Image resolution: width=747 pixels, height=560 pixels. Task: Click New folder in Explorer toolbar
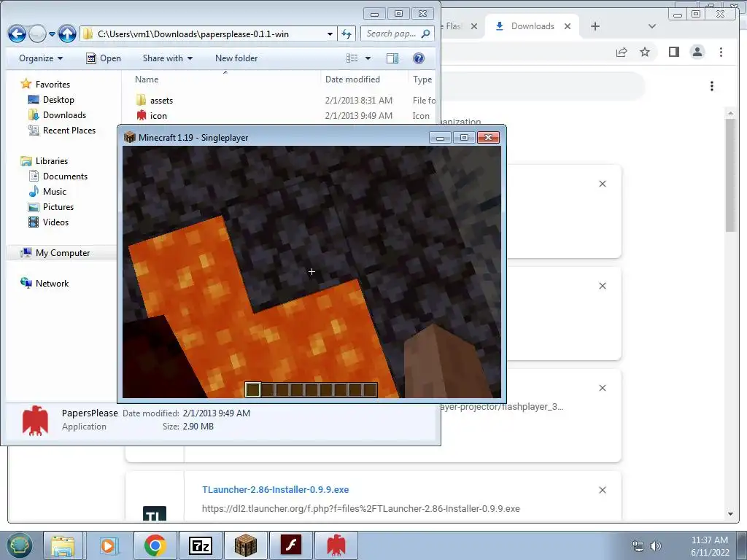tap(236, 58)
